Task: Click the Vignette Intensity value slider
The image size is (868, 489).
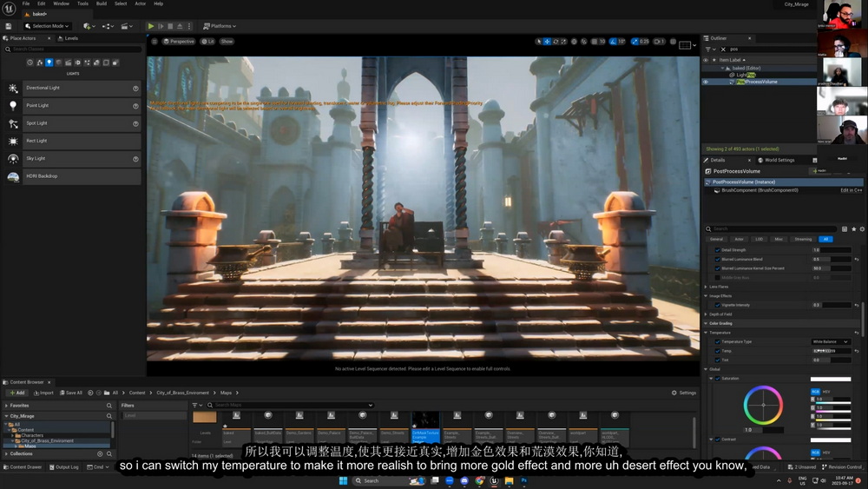Action: click(832, 305)
